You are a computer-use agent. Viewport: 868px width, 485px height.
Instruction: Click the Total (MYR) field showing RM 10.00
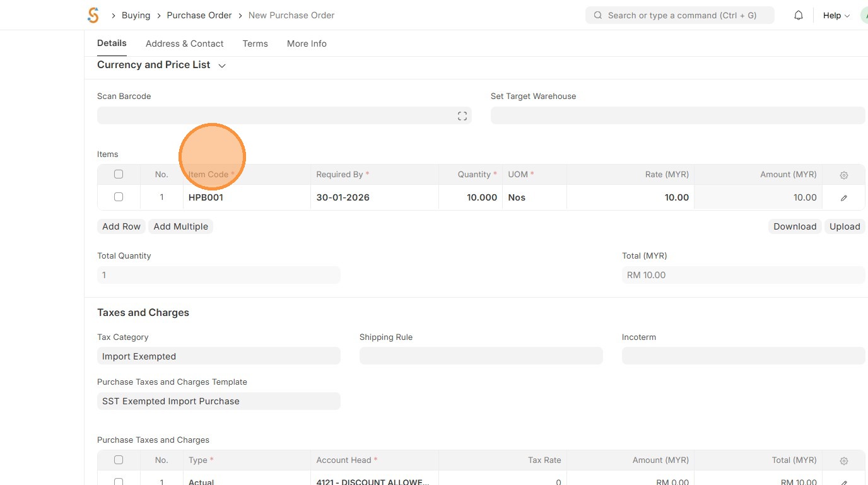(744, 274)
